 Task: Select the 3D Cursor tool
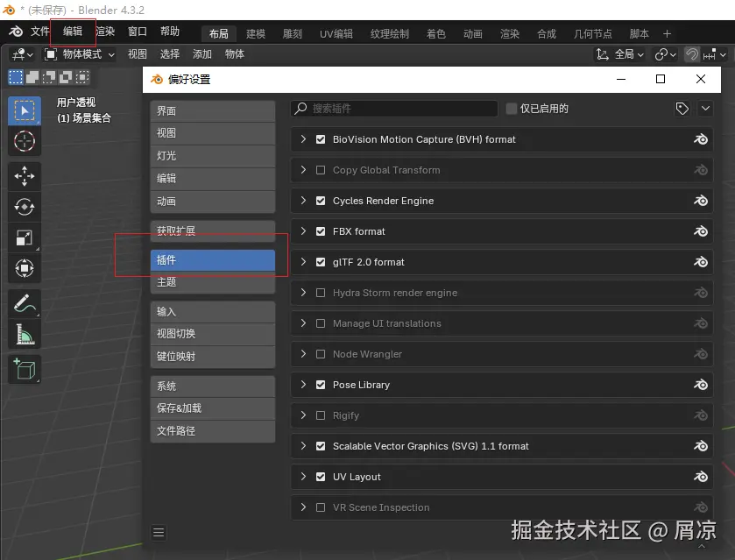[x=25, y=141]
